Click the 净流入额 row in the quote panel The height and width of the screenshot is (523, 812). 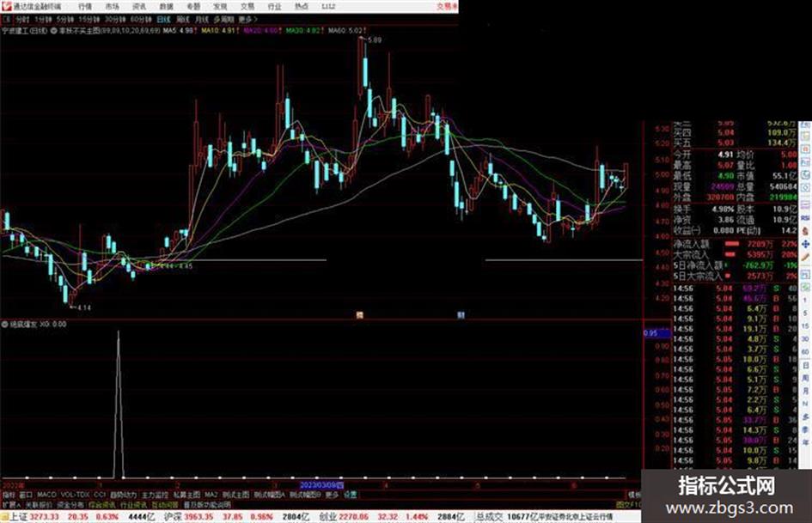click(x=736, y=244)
